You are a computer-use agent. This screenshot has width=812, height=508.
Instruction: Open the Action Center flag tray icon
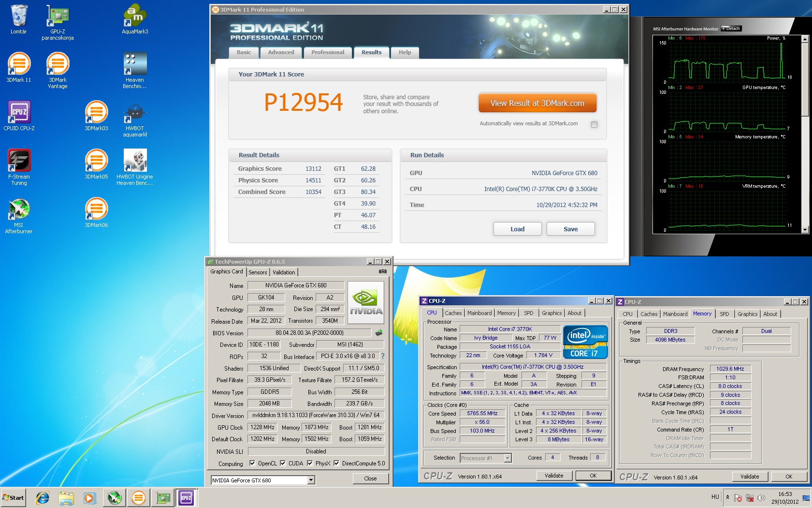738,497
